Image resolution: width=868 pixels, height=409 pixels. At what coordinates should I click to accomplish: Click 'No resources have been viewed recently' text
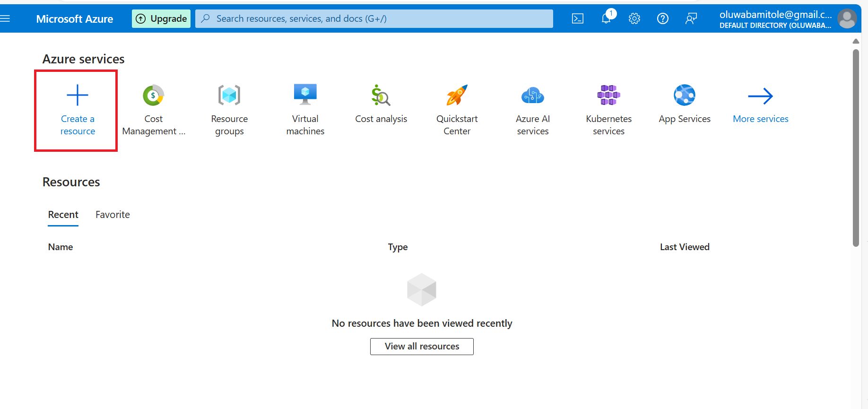[x=422, y=323]
